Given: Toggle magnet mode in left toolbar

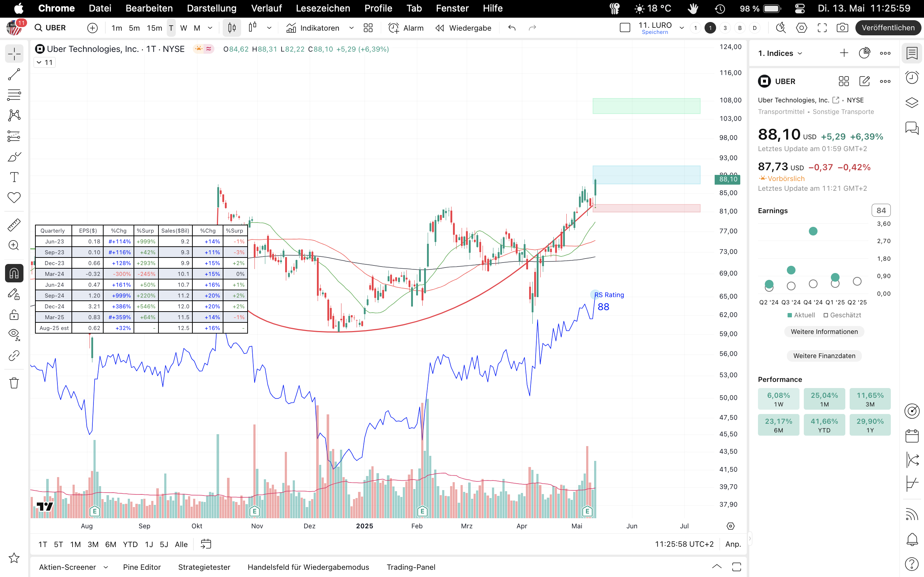Looking at the screenshot, I should point(14,273).
